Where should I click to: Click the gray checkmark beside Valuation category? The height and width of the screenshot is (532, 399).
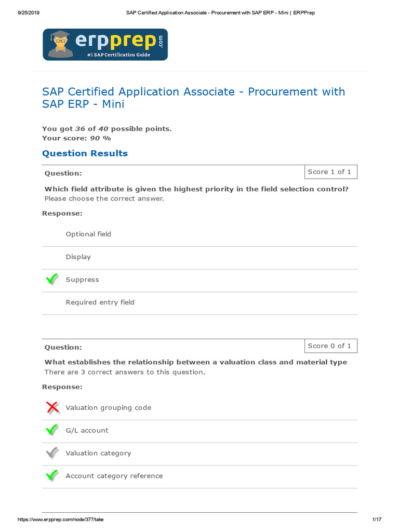pos(52,453)
